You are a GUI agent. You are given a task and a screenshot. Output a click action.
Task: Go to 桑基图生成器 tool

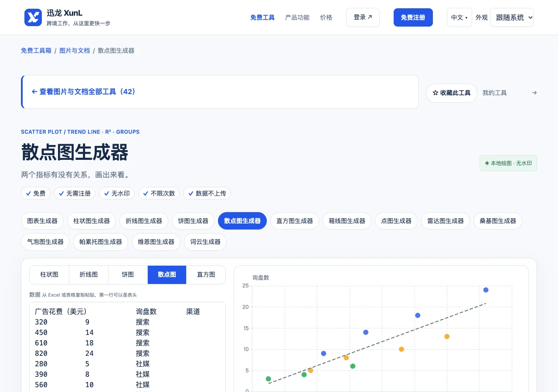tap(498, 221)
